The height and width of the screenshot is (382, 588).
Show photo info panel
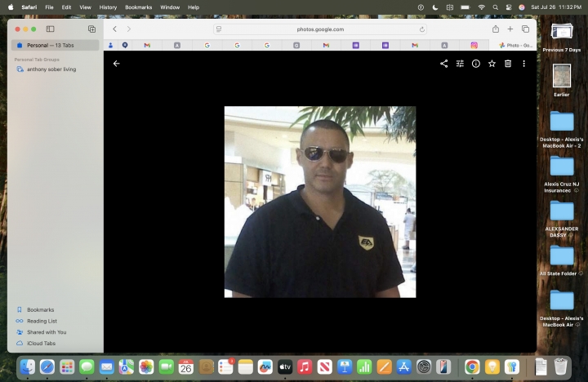coord(476,63)
